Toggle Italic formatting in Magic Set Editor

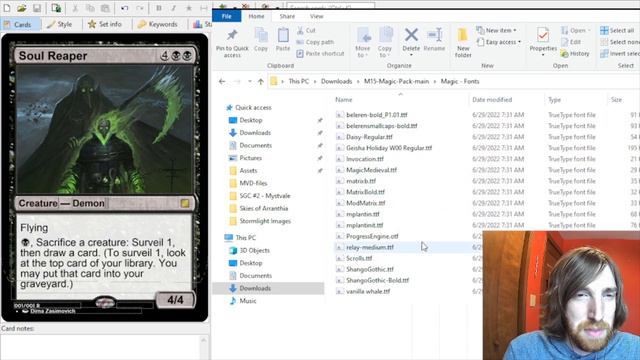173,8
